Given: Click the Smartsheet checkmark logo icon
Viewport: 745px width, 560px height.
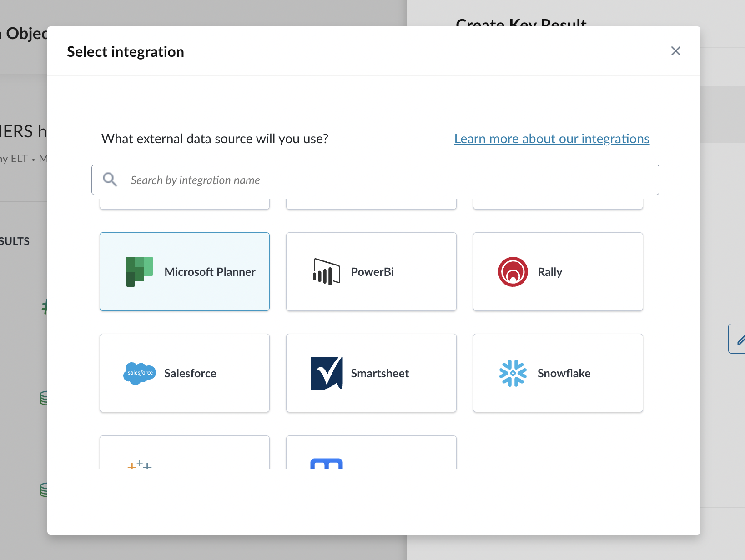Looking at the screenshot, I should [x=327, y=373].
